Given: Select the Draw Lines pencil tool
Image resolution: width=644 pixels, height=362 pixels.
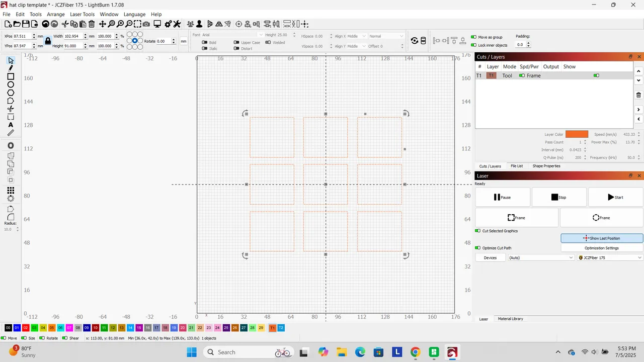Looking at the screenshot, I should coord(11,68).
